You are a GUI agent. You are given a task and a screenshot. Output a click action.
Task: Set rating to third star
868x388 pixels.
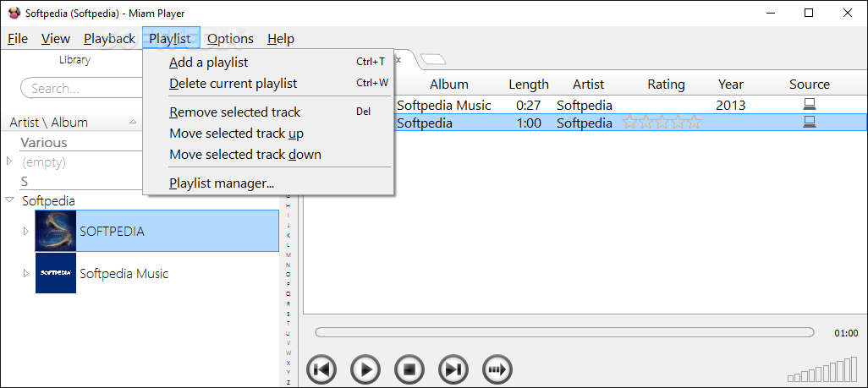[662, 123]
